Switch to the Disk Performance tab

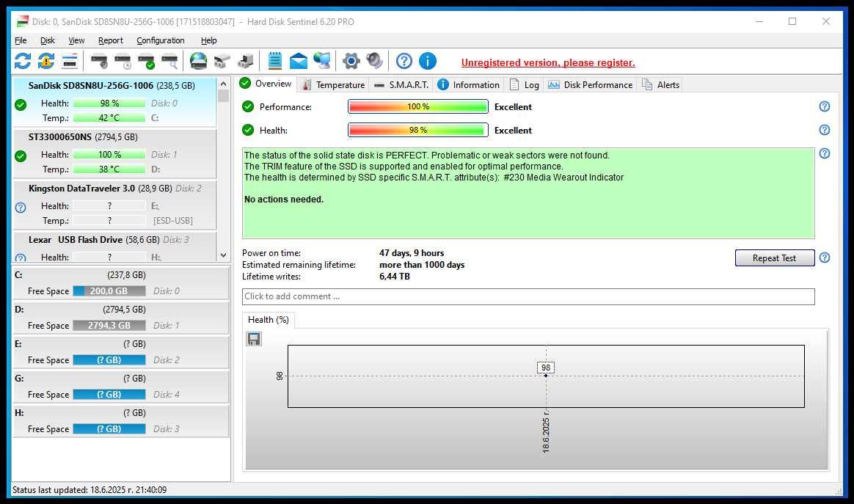(x=591, y=85)
